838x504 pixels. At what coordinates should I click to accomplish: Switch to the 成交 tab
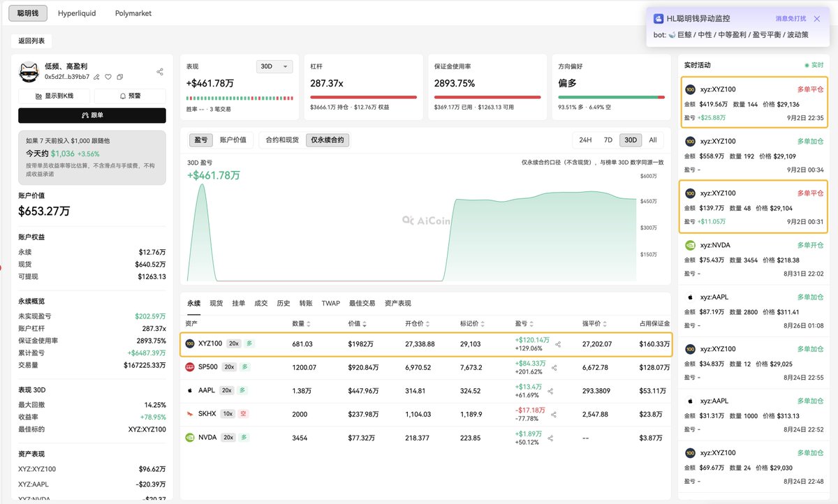point(260,303)
